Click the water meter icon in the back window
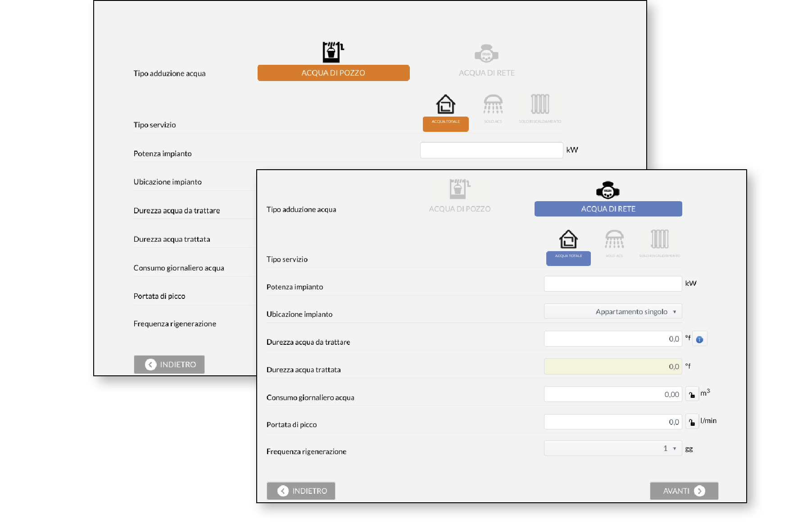The height and width of the screenshot is (532, 798). pyautogui.click(x=486, y=54)
